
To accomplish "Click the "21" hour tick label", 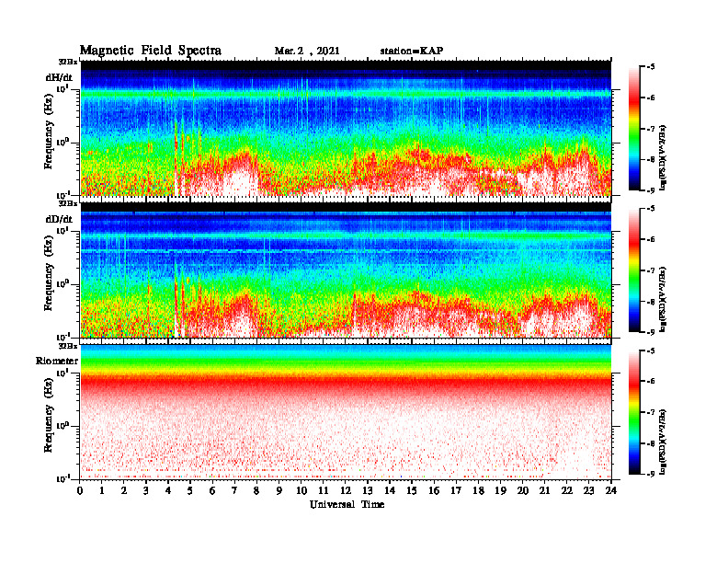I will point(544,490).
